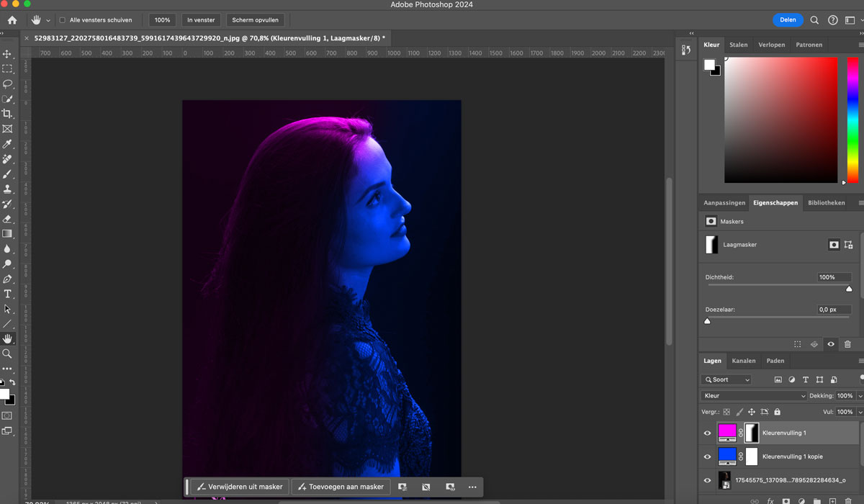Toggle visibility of Kleurenvulling 1 kopie layer
This screenshot has height=504, width=864.
[x=707, y=456]
